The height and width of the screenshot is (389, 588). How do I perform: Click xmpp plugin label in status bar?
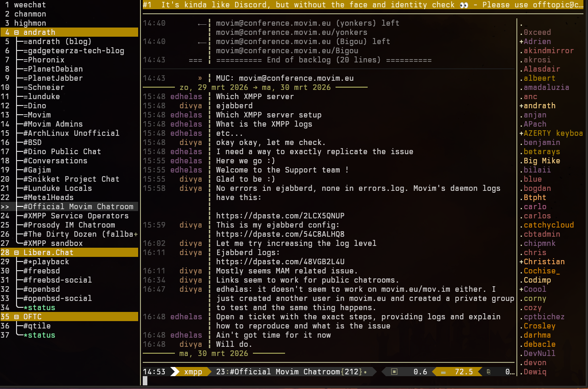tap(193, 372)
